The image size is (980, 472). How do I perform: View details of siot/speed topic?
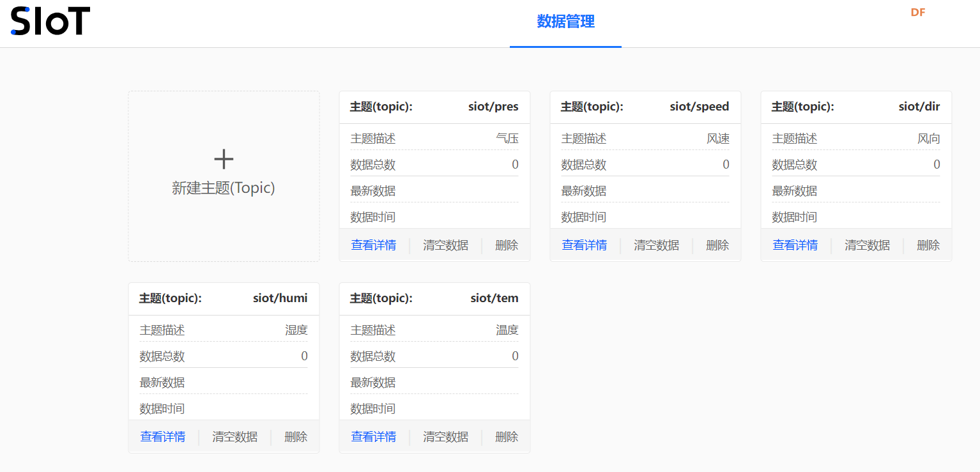tap(585, 245)
